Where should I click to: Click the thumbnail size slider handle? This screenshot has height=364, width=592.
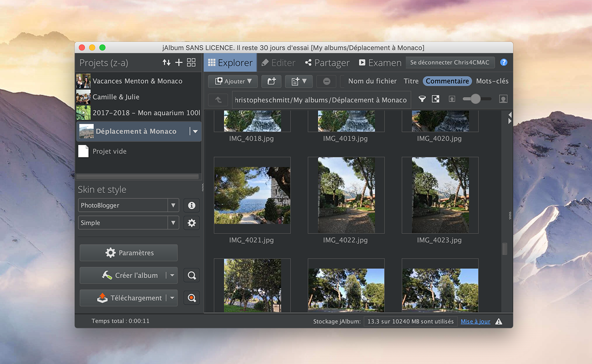(x=475, y=99)
